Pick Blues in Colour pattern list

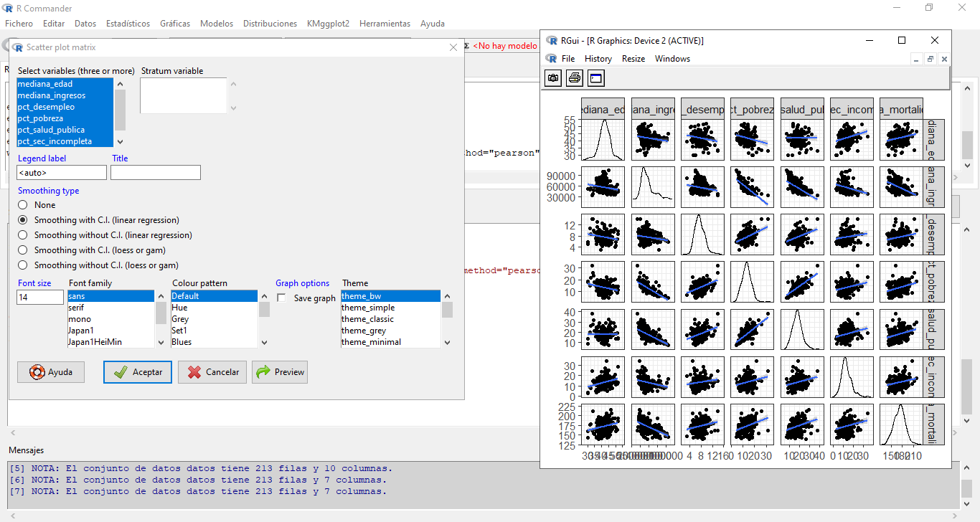pyautogui.click(x=182, y=342)
